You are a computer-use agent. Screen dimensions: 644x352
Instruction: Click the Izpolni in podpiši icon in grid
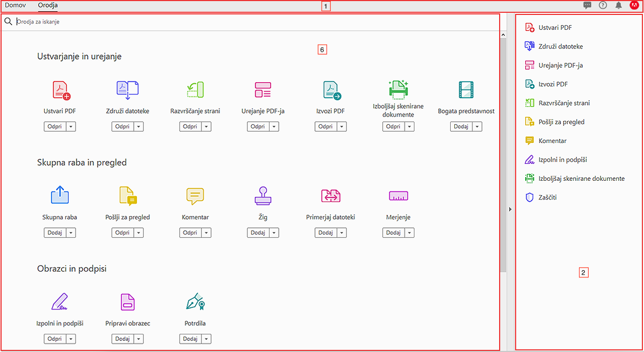pyautogui.click(x=60, y=301)
